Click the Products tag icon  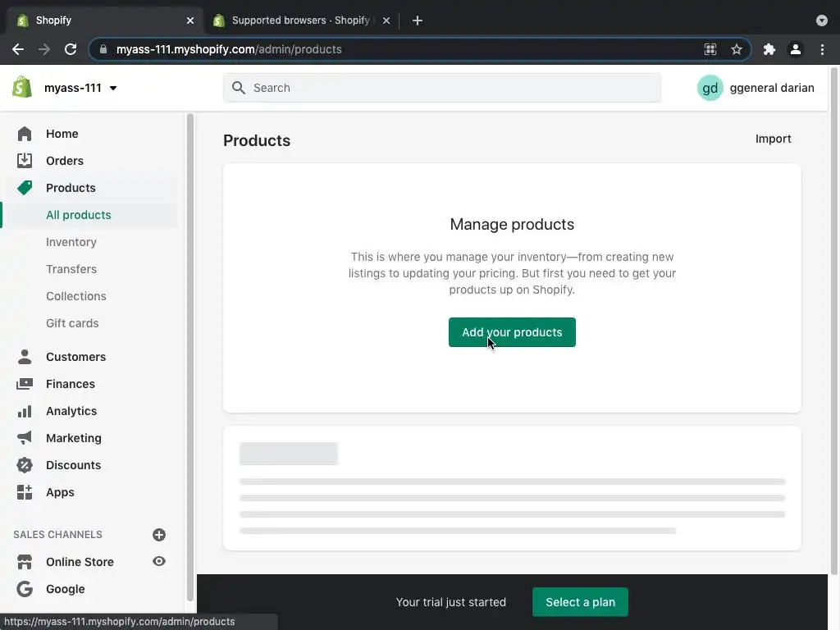[24, 188]
